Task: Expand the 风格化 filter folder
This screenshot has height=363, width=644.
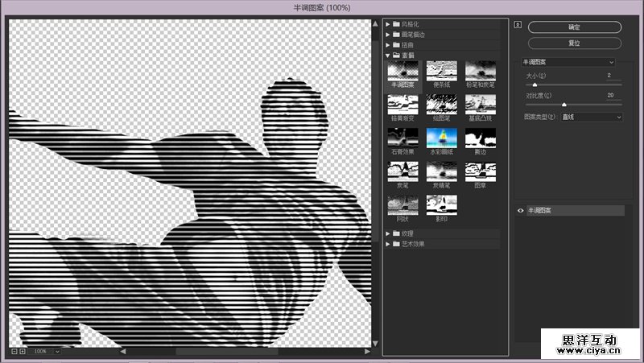Action: 388,24
